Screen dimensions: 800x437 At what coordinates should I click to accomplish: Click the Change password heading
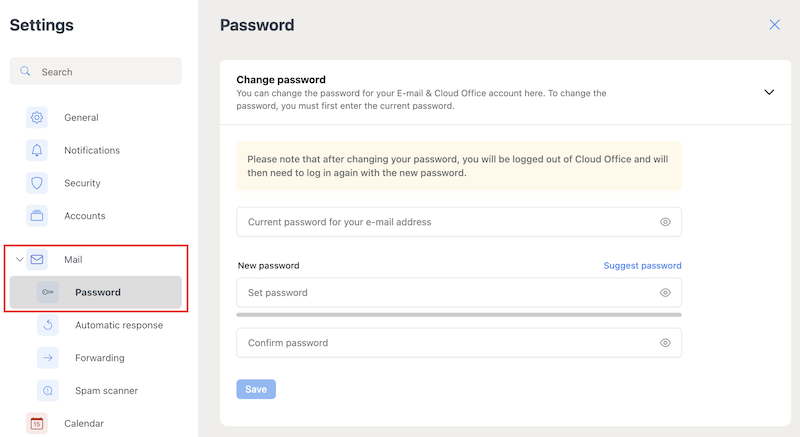tap(281, 80)
